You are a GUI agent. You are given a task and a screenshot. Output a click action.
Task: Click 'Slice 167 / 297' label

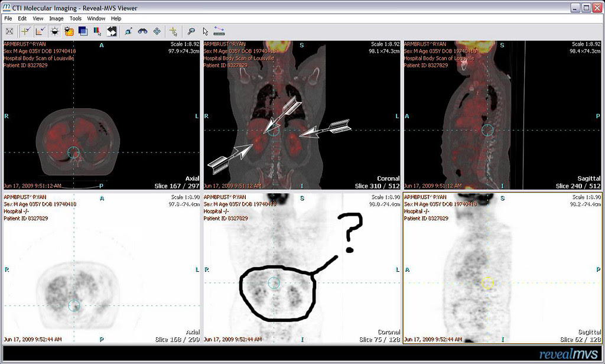(177, 186)
